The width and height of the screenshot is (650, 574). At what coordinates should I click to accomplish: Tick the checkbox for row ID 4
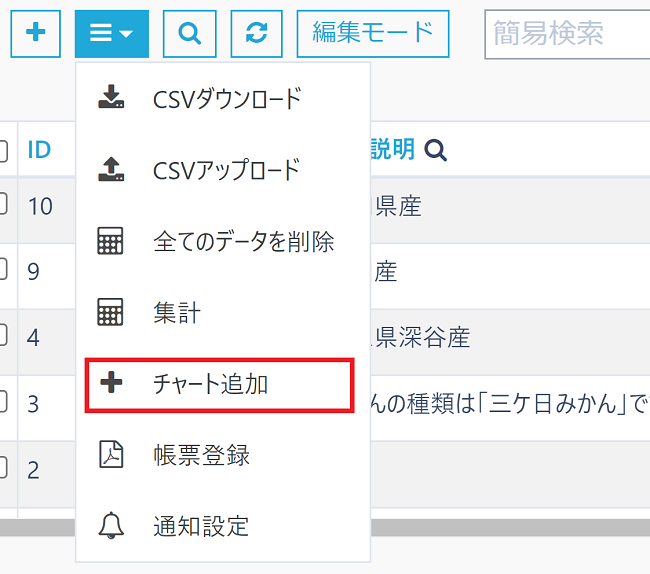[3, 336]
